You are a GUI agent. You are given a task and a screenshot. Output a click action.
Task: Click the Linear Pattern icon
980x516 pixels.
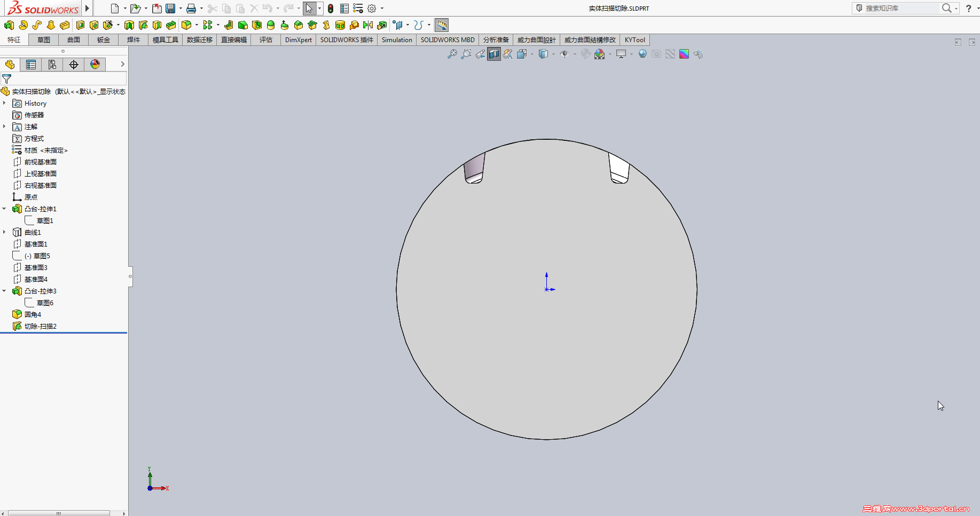(x=208, y=25)
